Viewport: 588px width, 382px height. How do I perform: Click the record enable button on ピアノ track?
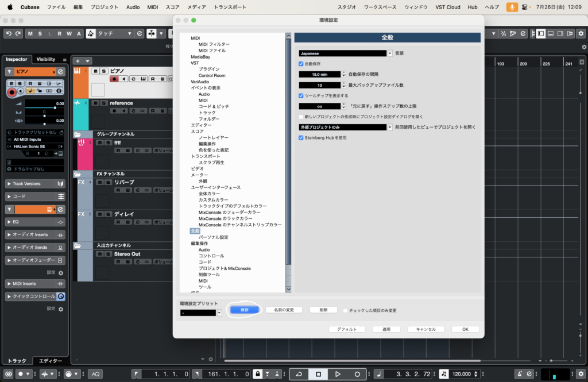(115, 79)
